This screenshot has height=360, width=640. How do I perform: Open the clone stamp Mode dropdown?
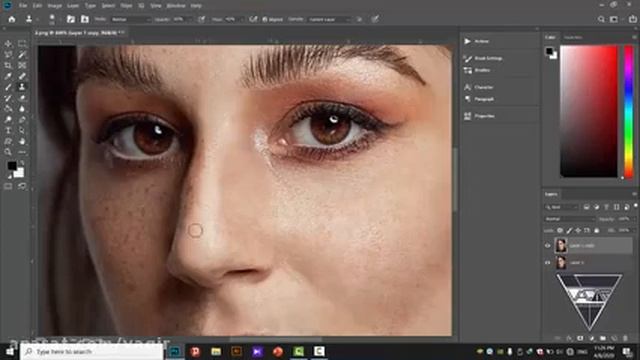click(131, 19)
